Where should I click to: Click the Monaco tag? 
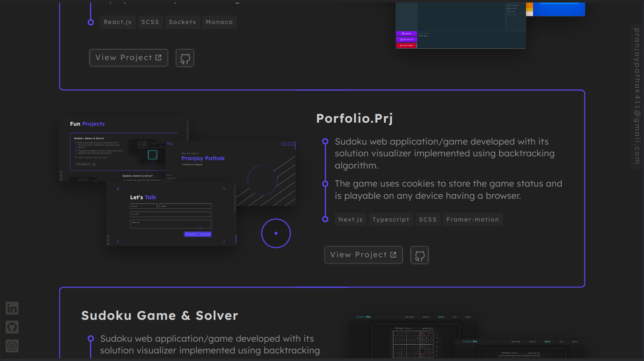(219, 22)
